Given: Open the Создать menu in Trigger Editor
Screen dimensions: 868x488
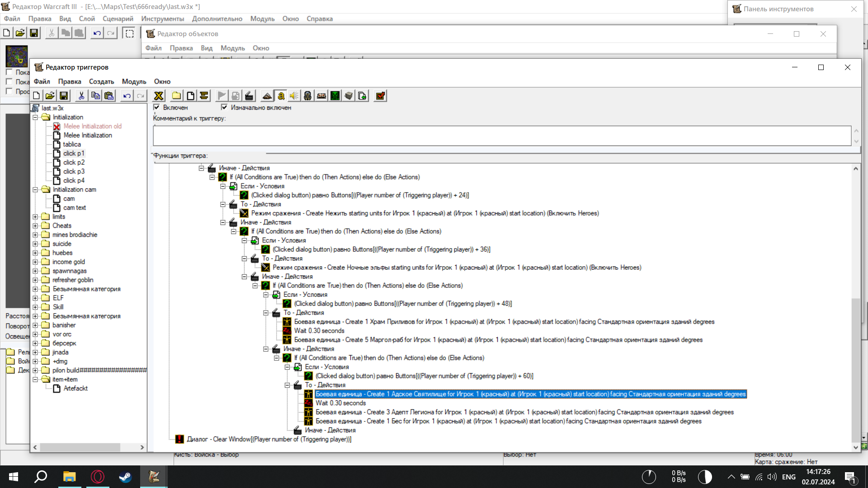Looking at the screenshot, I should pos(101,81).
